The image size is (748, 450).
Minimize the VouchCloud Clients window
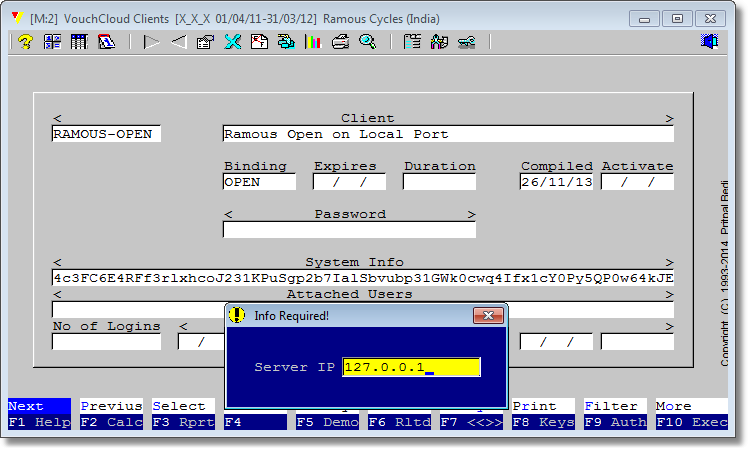[644, 19]
